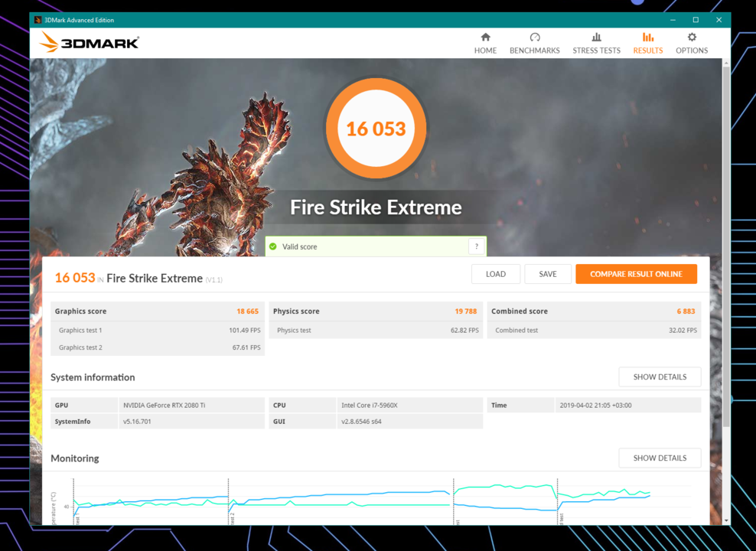This screenshot has width=756, height=551.
Task: Open Benchmarks via the gauge icon
Action: 535,37
